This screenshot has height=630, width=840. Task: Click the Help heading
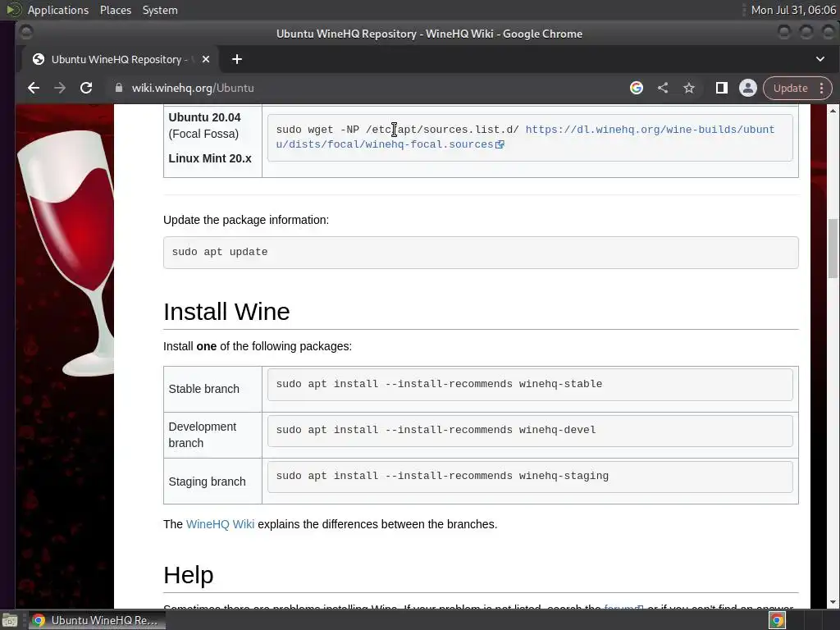tap(188, 575)
